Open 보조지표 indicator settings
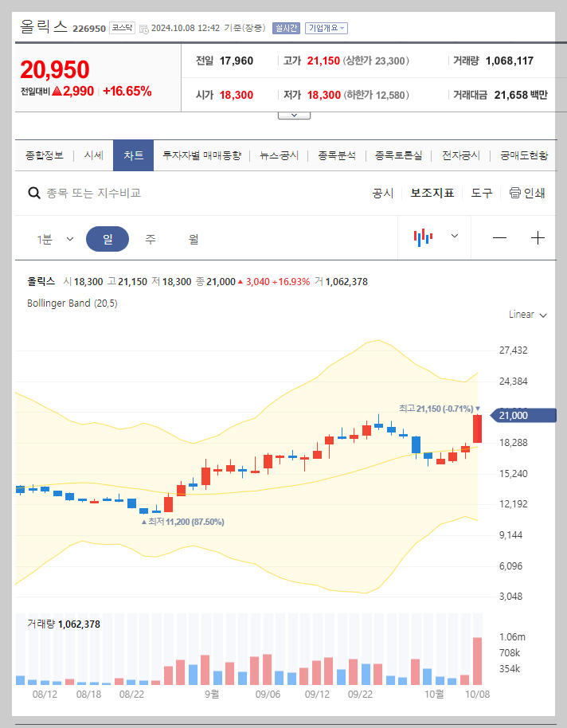The width and height of the screenshot is (567, 728). 432,193
